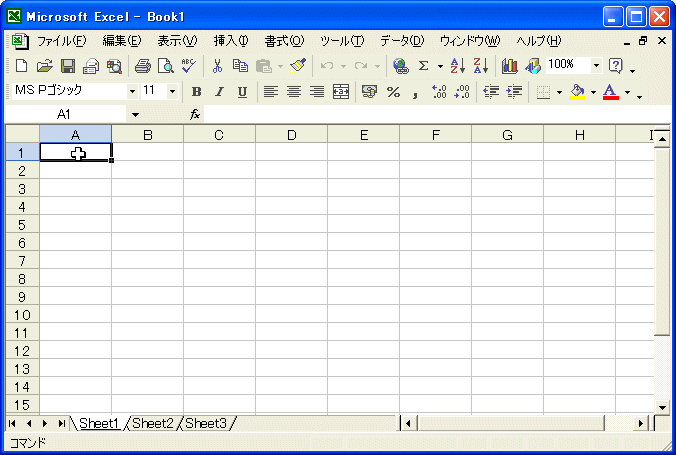Apply percent style
The height and width of the screenshot is (455, 676).
pos(393,91)
